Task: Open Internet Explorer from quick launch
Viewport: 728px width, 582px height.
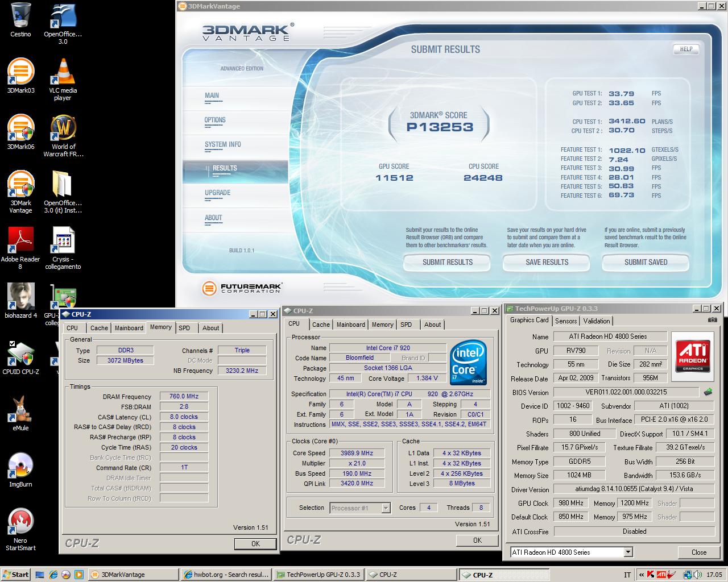Action: pyautogui.click(x=53, y=575)
